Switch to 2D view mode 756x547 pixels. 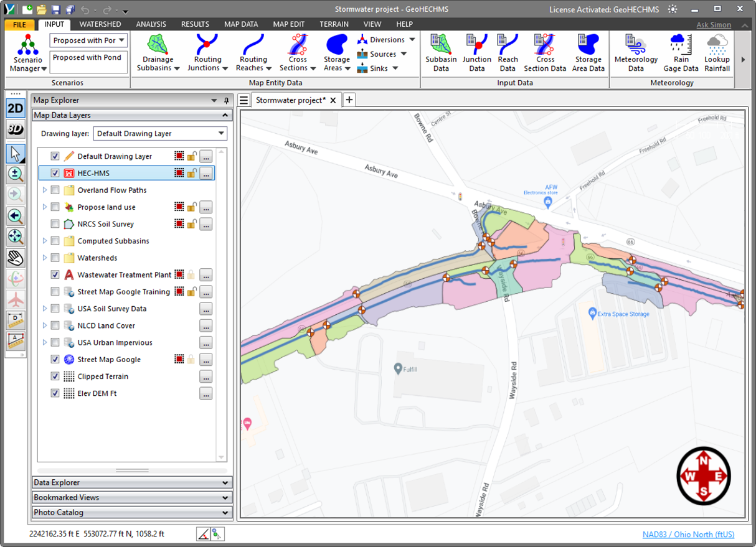tap(15, 108)
